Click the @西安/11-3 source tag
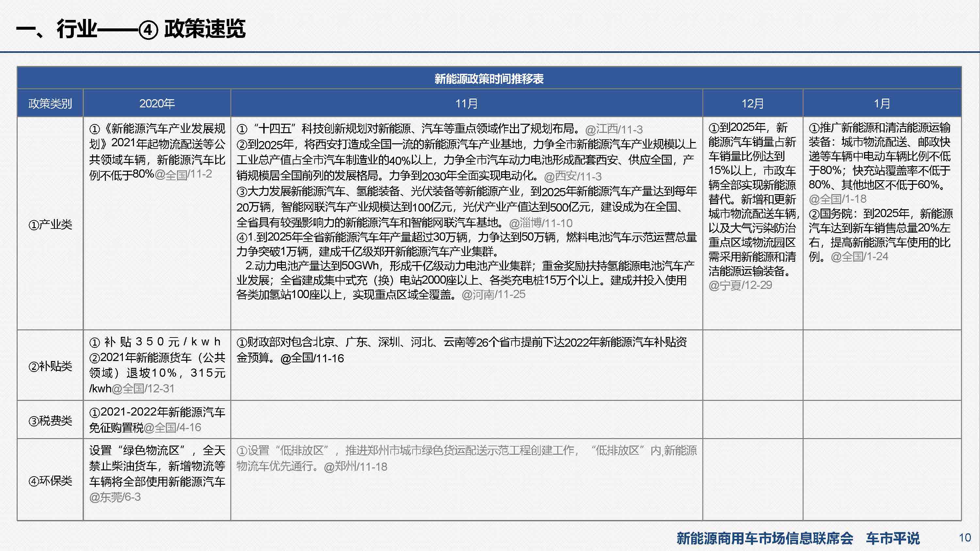Screen dimensions: 980x551 [573, 177]
